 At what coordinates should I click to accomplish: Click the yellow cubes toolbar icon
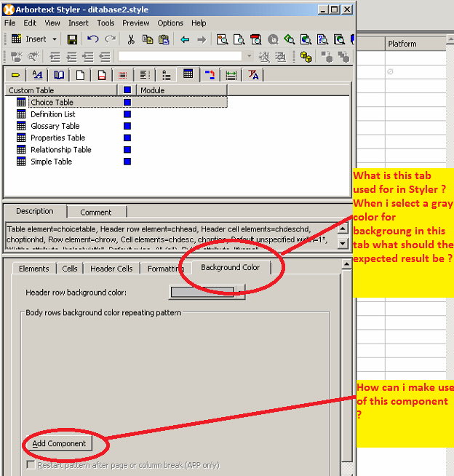[x=306, y=57]
